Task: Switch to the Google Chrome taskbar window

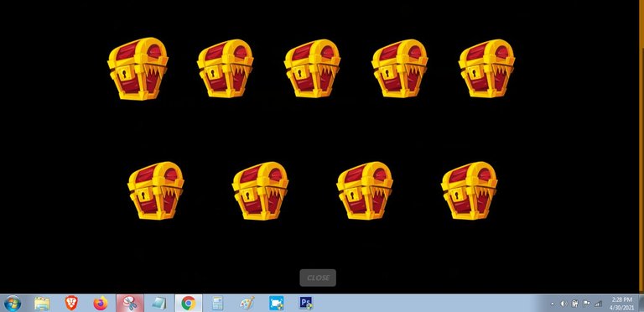Action: [x=188, y=304]
